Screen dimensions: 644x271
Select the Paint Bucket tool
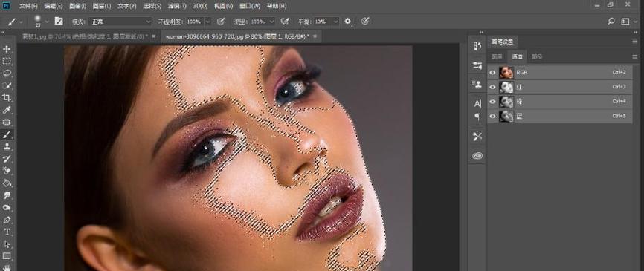click(x=7, y=183)
